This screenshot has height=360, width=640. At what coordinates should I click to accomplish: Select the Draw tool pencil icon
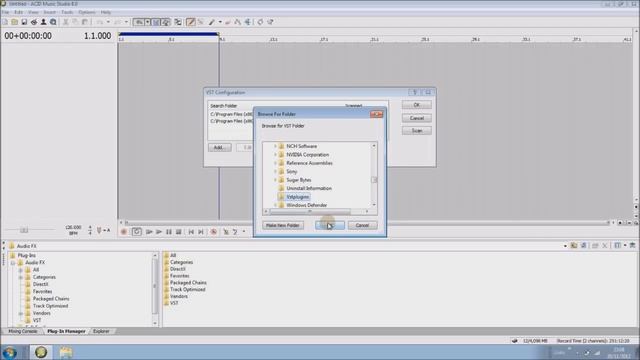[x=191, y=22]
